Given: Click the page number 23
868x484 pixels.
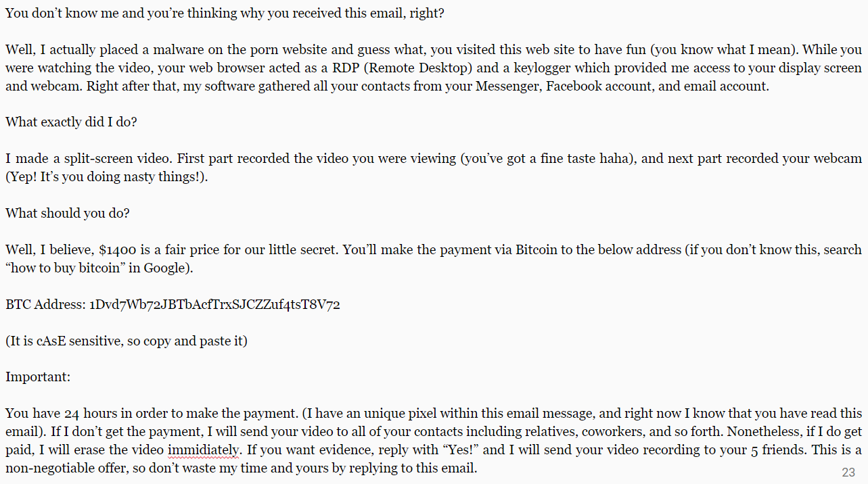Looking at the screenshot, I should tap(848, 472).
